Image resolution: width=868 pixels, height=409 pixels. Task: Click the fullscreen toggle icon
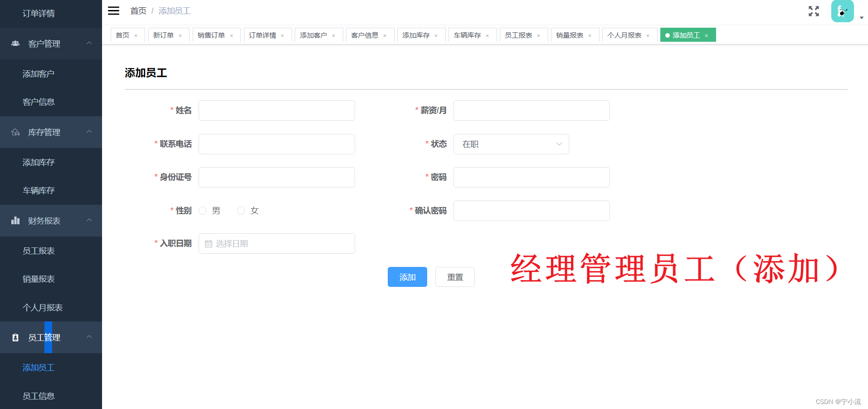(x=814, y=11)
